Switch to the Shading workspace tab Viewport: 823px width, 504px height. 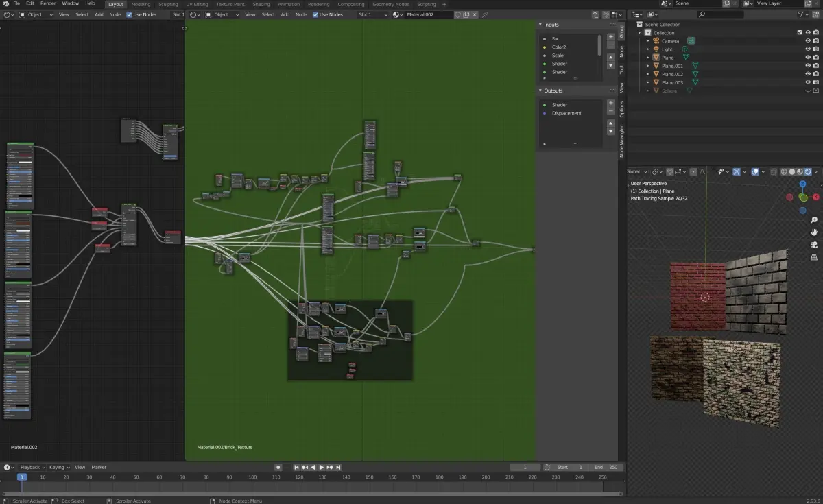[261, 4]
